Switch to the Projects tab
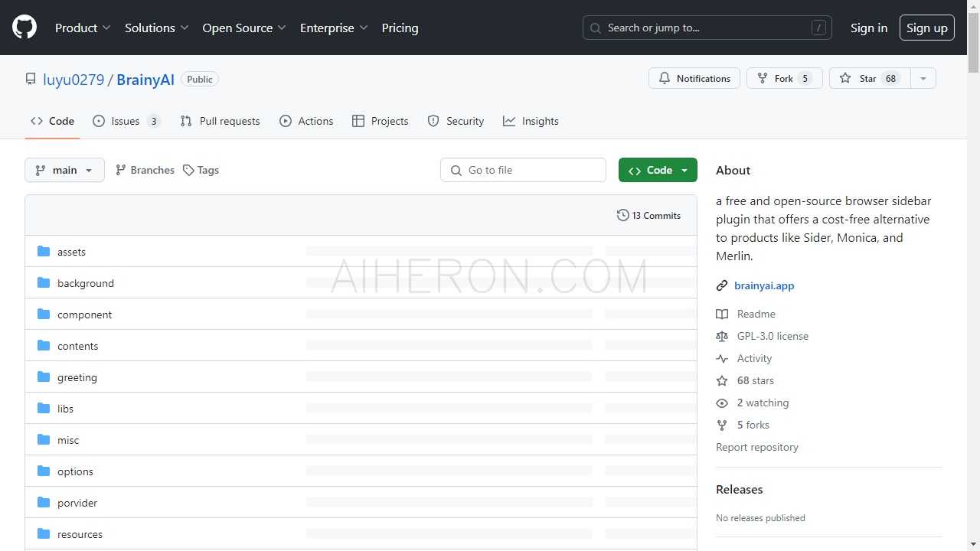The height and width of the screenshot is (551, 980). pos(381,121)
